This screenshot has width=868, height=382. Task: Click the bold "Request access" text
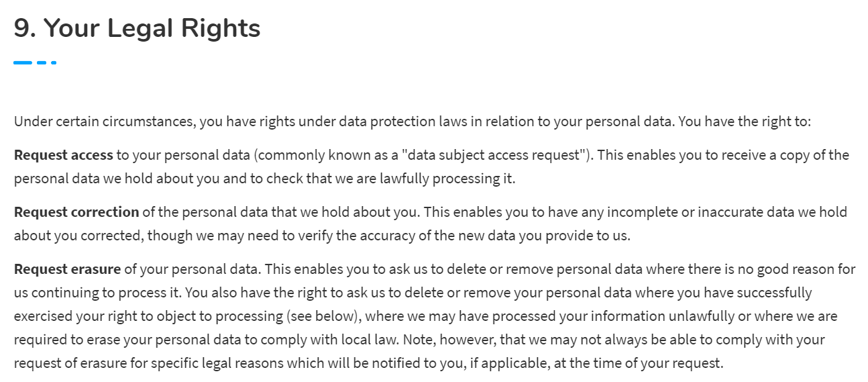point(63,155)
